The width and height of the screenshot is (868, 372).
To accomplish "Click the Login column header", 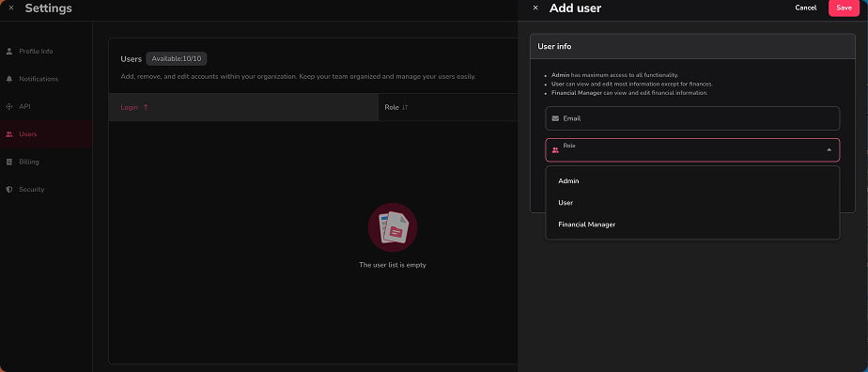I will (243, 107).
